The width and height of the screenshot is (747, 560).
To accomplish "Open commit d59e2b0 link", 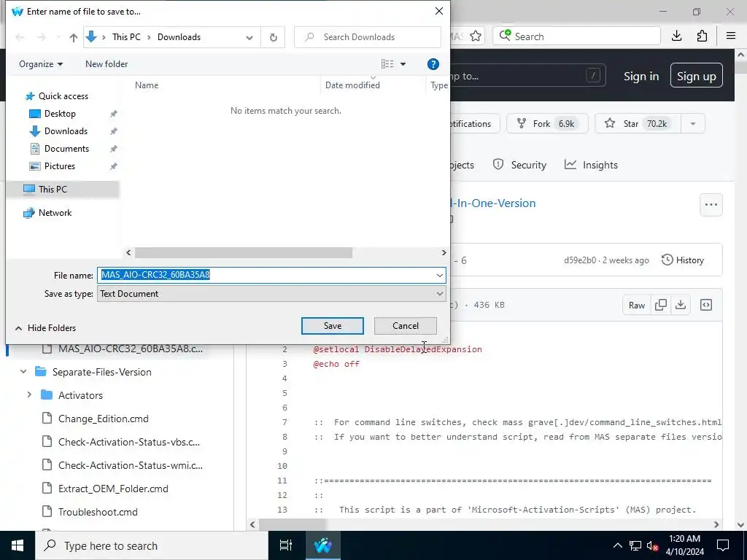I will click(580, 260).
